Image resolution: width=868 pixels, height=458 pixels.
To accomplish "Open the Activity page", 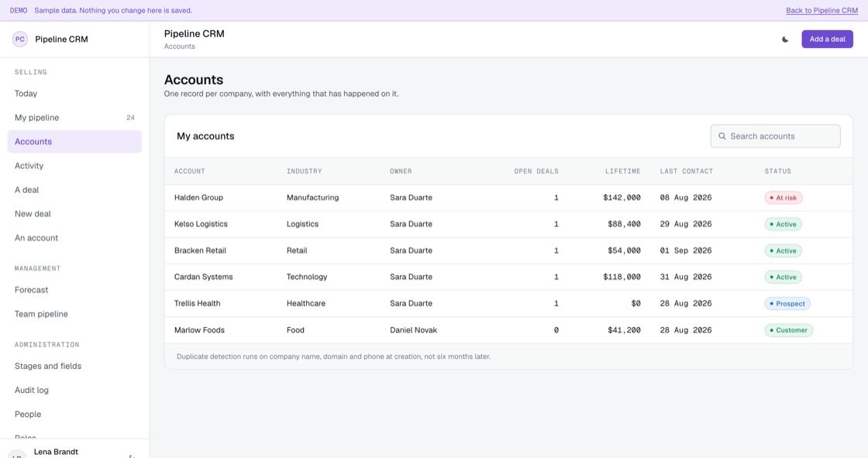I will tap(74, 166).
